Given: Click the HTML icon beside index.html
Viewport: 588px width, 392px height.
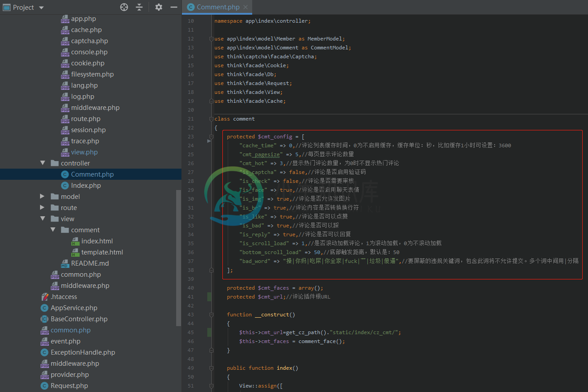Looking at the screenshot, I should point(75,241).
